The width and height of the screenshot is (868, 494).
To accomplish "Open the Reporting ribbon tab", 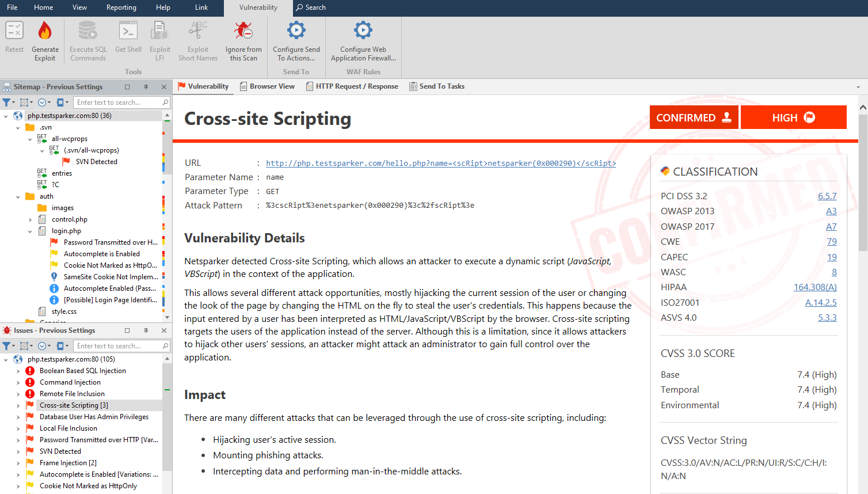I will 121,7.
